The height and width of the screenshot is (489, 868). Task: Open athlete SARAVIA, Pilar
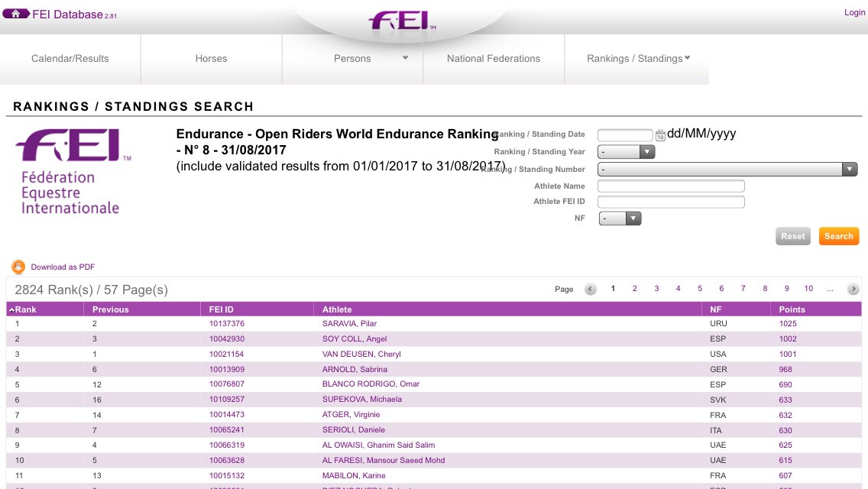coord(349,323)
